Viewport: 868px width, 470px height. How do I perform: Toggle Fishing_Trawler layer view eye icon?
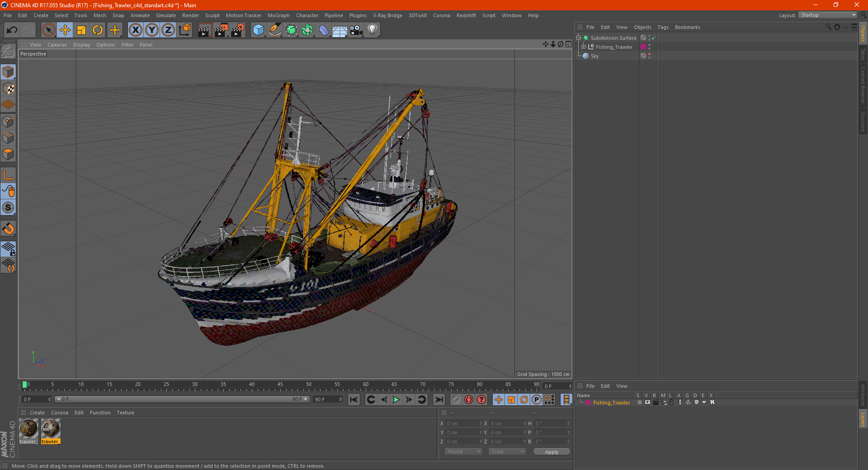pos(647,402)
